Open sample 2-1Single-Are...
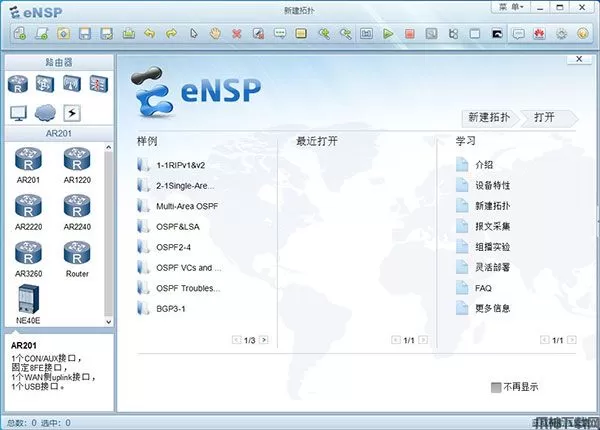Screen dimensions: 600x430 tap(176, 186)
